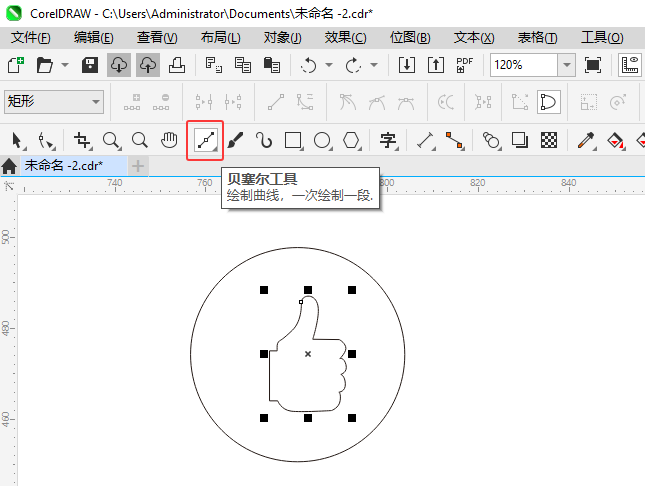The image size is (645, 486).
Task: Select the Connector tool
Action: (455, 140)
